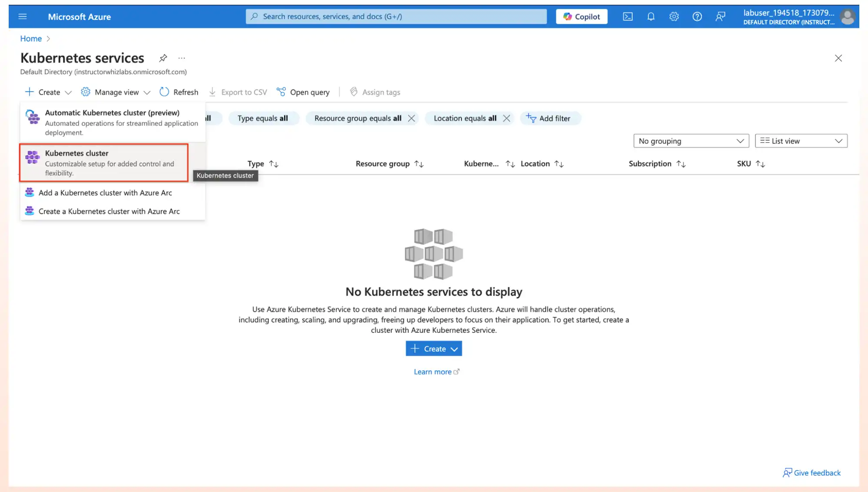Click the Resource group column header

pyautogui.click(x=383, y=164)
